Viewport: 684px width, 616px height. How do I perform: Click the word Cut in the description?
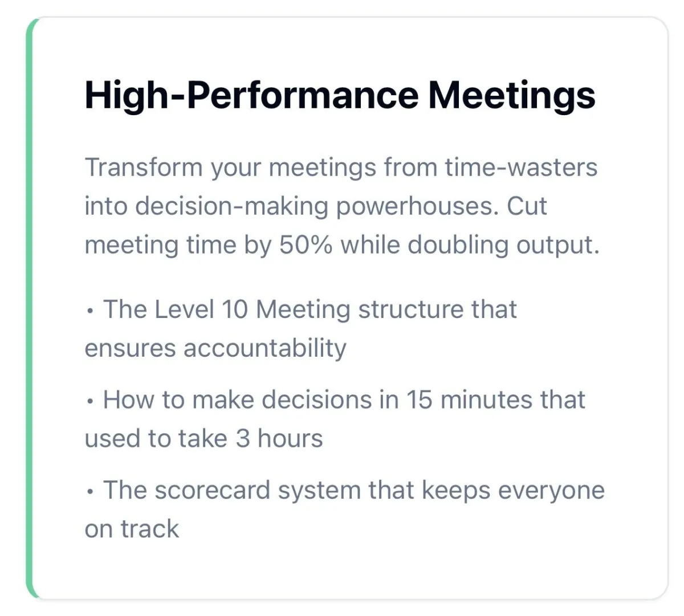527,206
